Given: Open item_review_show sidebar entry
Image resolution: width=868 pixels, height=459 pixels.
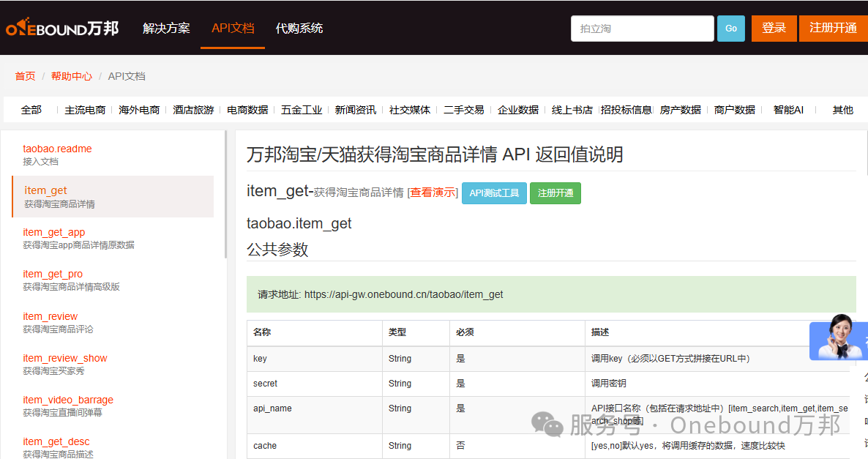Looking at the screenshot, I should point(64,364).
